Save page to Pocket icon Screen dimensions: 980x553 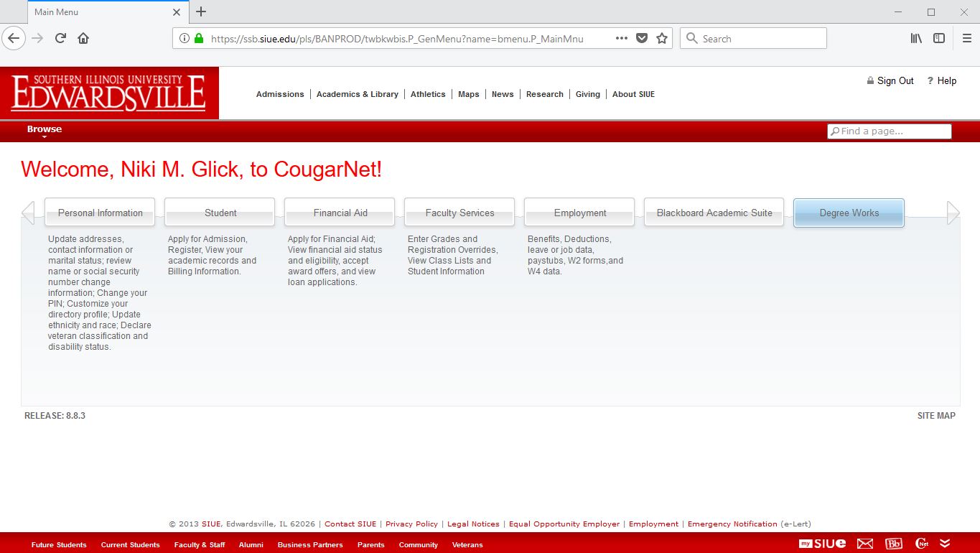point(642,38)
